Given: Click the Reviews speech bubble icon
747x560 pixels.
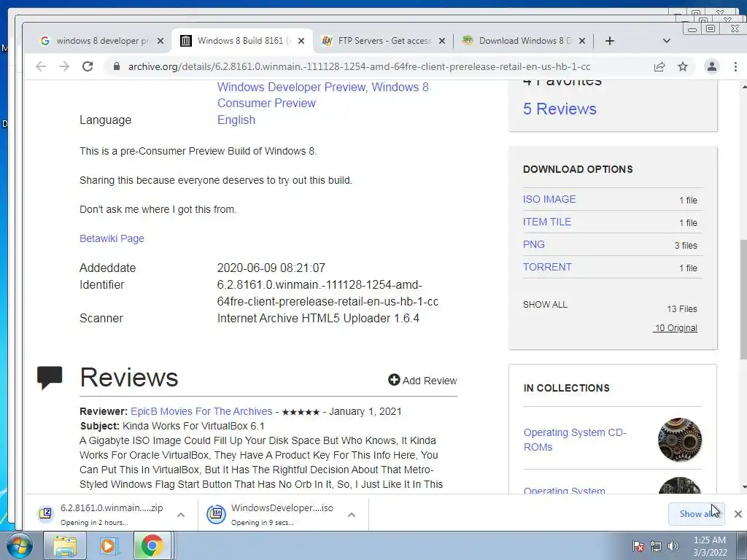Looking at the screenshot, I should pyautogui.click(x=50, y=378).
